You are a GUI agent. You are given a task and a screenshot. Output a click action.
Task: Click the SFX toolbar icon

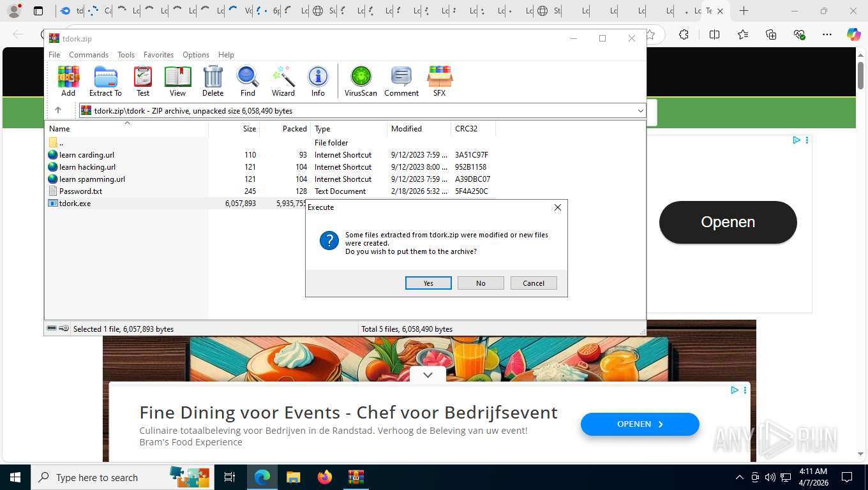pos(440,81)
